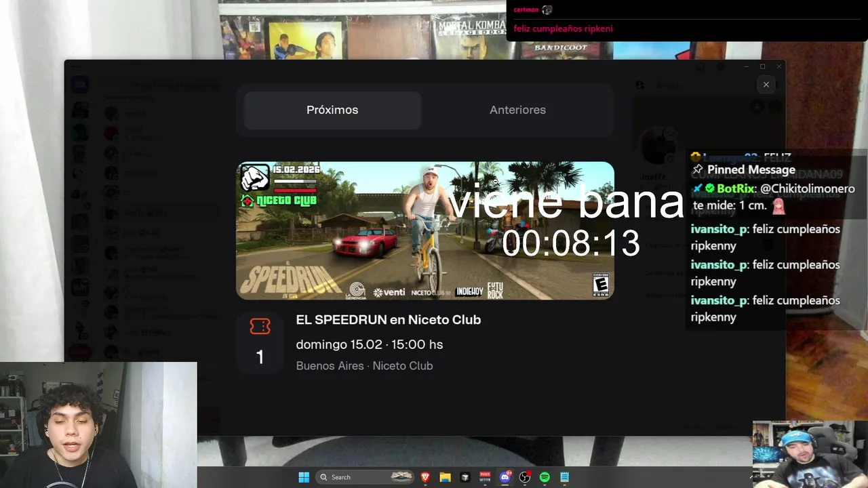
Task: Click the pin icon next to Pinned Message
Action: (697, 169)
